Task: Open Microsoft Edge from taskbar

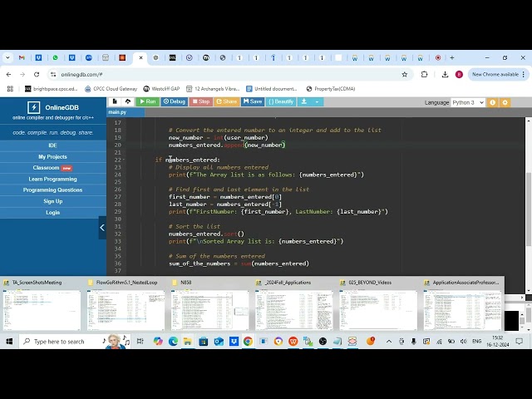Action: 173,342
